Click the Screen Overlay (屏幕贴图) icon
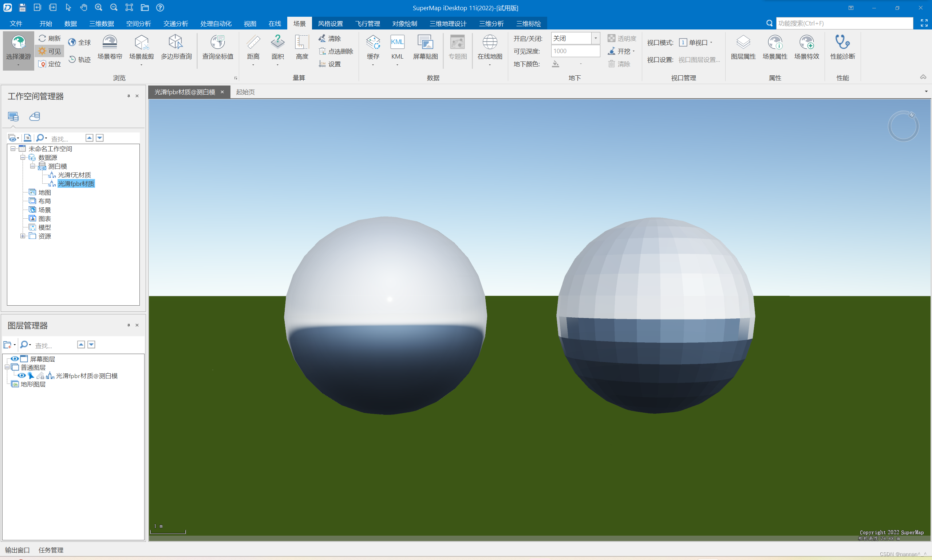This screenshot has height=560, width=932. [425, 43]
